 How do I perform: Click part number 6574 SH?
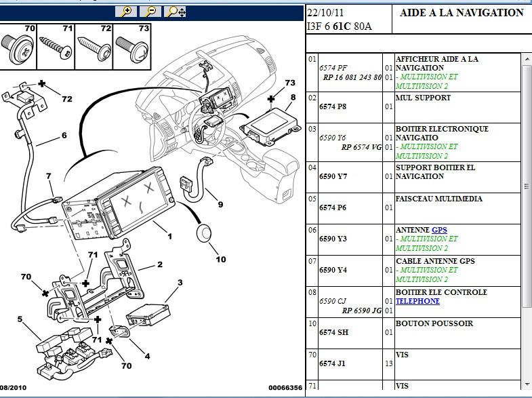(x=334, y=332)
